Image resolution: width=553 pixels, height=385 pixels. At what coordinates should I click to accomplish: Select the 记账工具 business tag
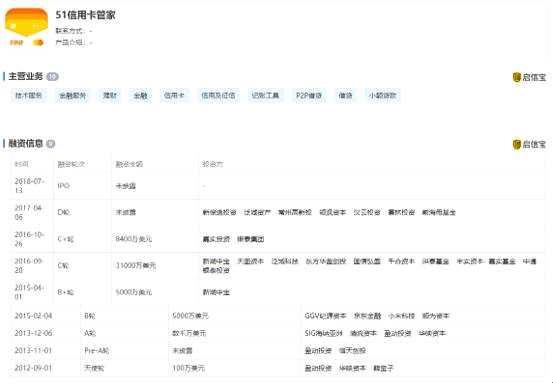pyautogui.click(x=266, y=96)
